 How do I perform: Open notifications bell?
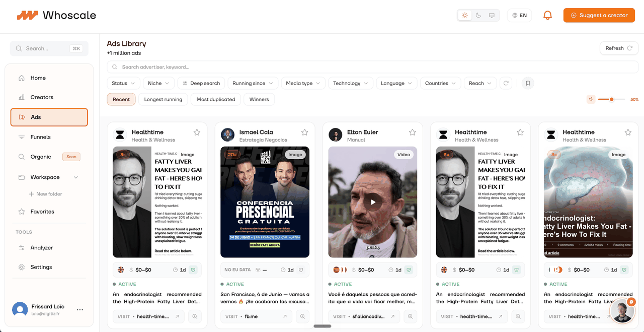548,16
